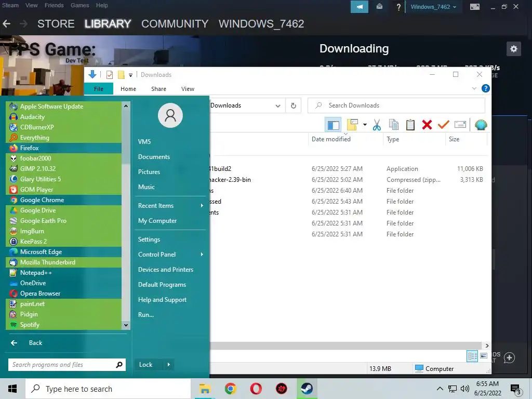This screenshot has height=399, width=532.
Task: Open Run... from start menu
Action: (146, 315)
